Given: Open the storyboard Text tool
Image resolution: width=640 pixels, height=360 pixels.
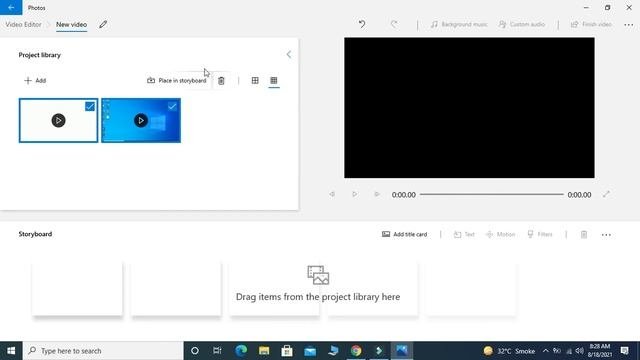Looking at the screenshot, I should (464, 234).
